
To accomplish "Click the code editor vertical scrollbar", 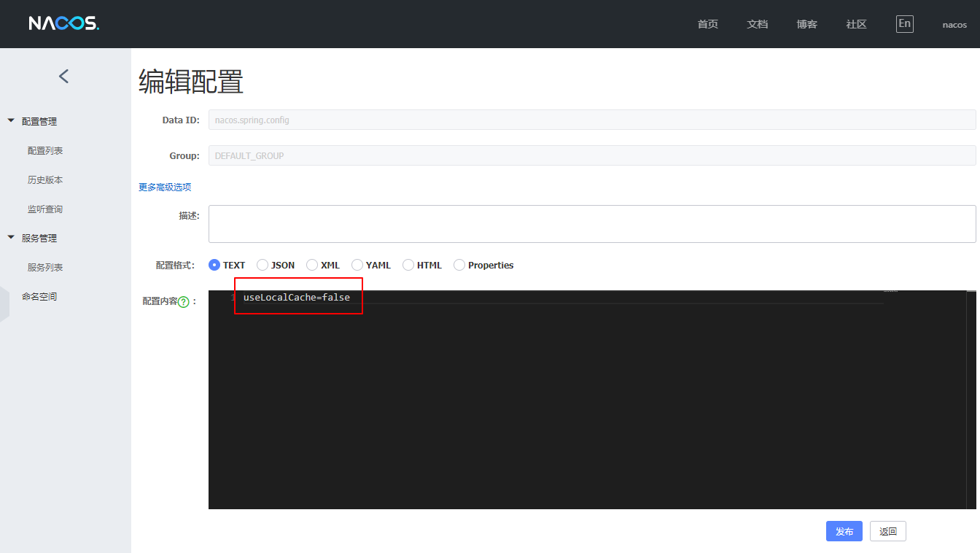I will click(x=971, y=400).
